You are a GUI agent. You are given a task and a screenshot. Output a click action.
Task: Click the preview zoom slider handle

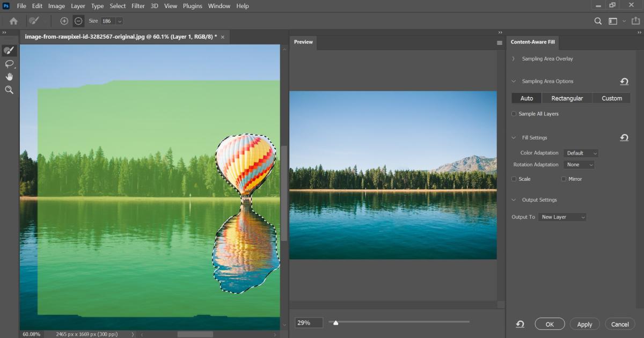point(335,322)
